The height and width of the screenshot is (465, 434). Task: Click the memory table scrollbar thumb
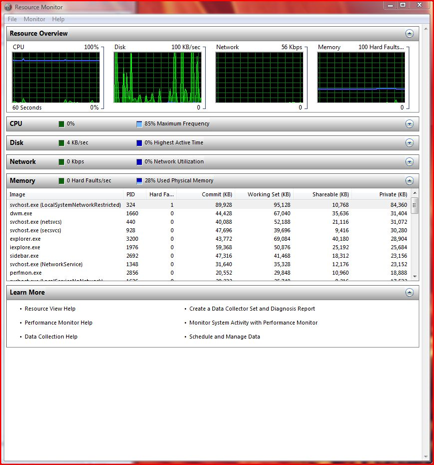tap(415, 205)
